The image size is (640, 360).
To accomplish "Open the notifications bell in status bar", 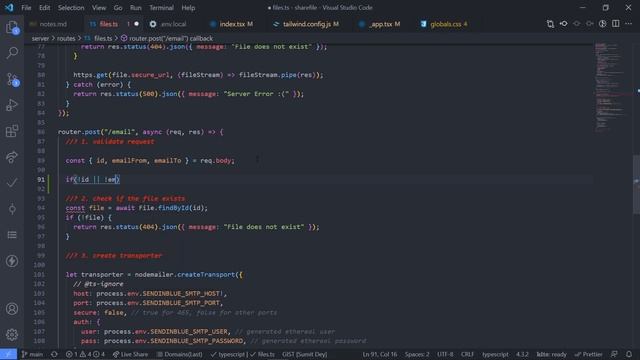I will click(629, 354).
